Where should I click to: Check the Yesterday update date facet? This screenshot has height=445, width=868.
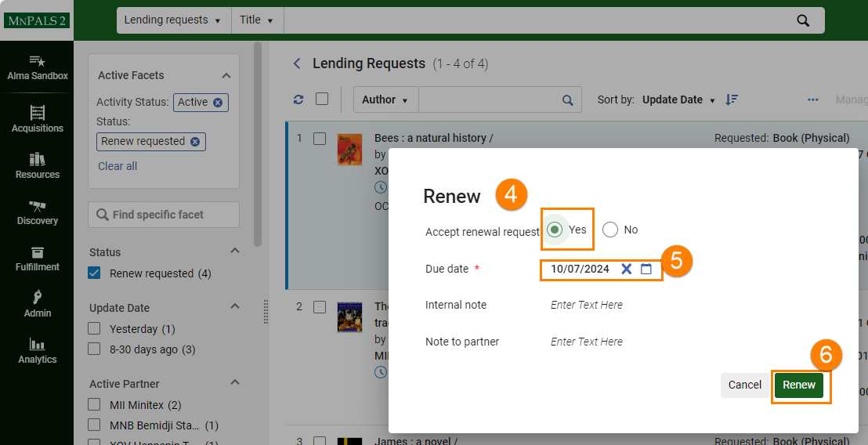94,329
